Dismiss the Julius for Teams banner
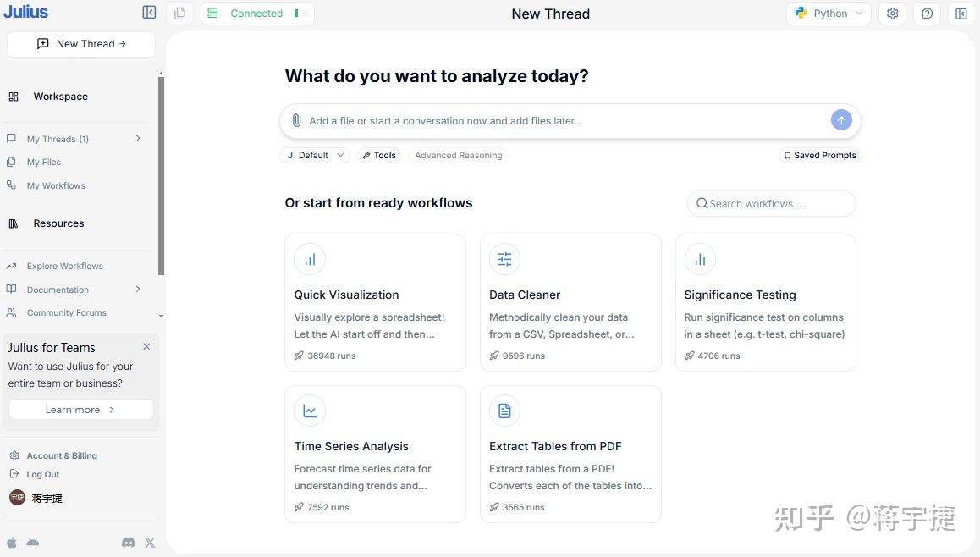 pyautogui.click(x=146, y=347)
